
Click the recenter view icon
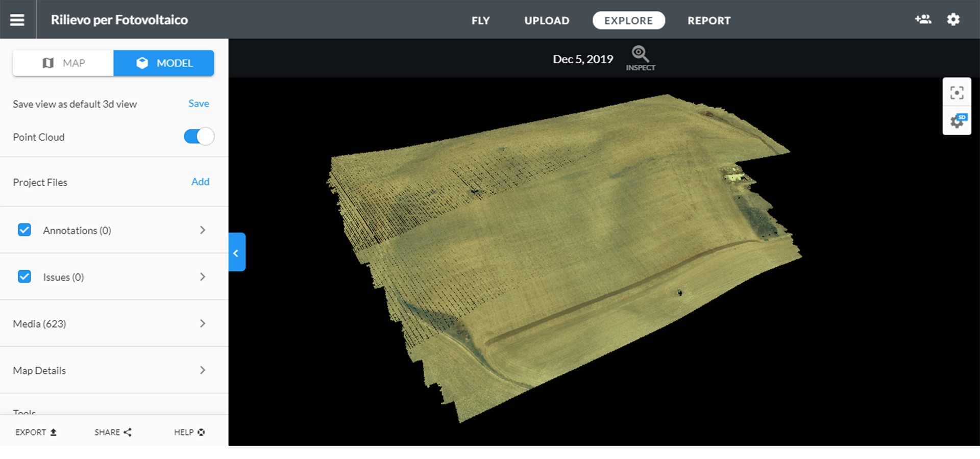pos(957,92)
